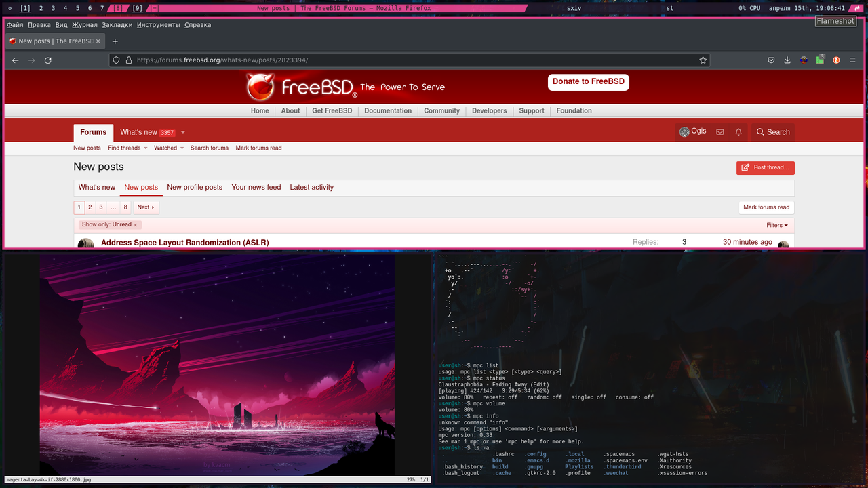Open Community navigation link
Viewport: 868px width, 488px height.
pyautogui.click(x=442, y=111)
